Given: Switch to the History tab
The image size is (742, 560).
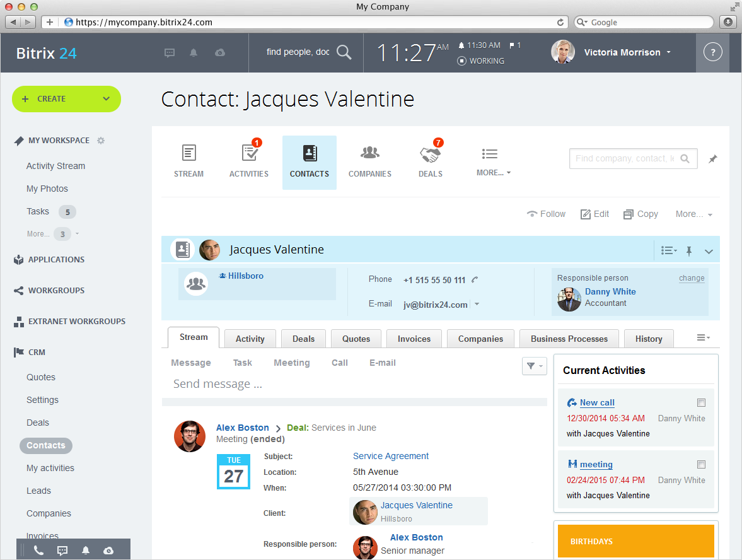Looking at the screenshot, I should 649,339.
